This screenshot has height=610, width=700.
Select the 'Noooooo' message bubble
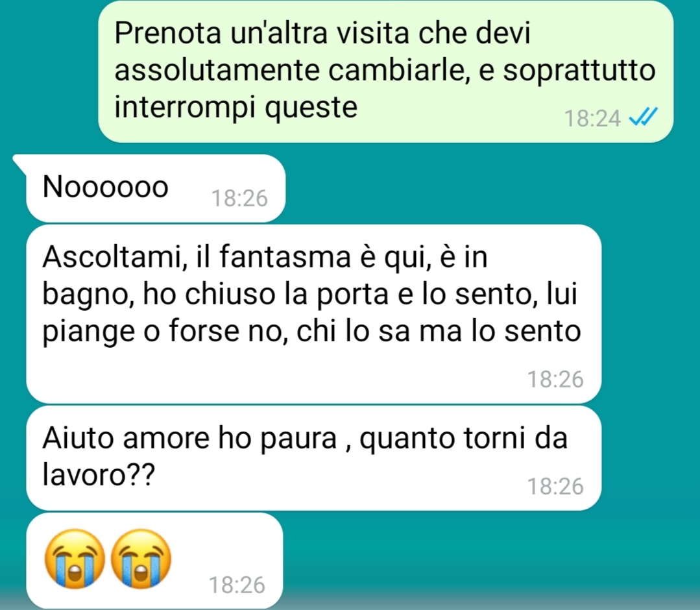(156, 188)
